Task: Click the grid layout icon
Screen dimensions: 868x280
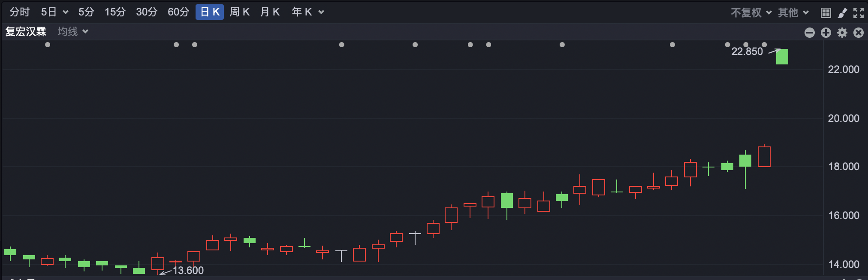Action: tap(826, 13)
